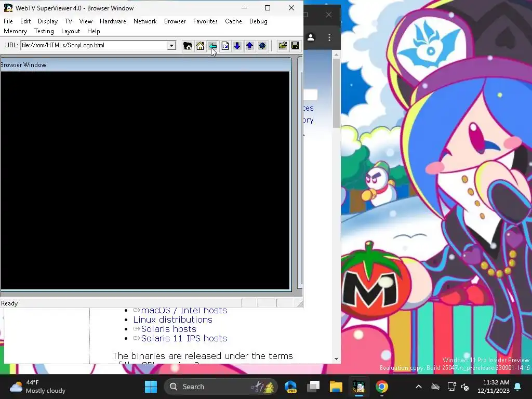Open the Testing menu
Viewport: 532px width, 399px height.
[x=44, y=31]
